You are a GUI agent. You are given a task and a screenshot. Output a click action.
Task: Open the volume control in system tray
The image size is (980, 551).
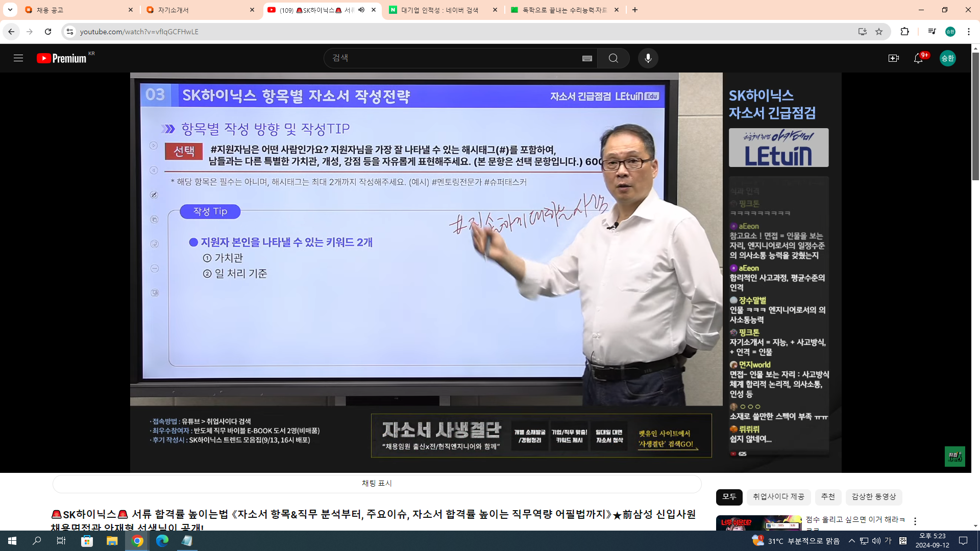[x=876, y=541]
